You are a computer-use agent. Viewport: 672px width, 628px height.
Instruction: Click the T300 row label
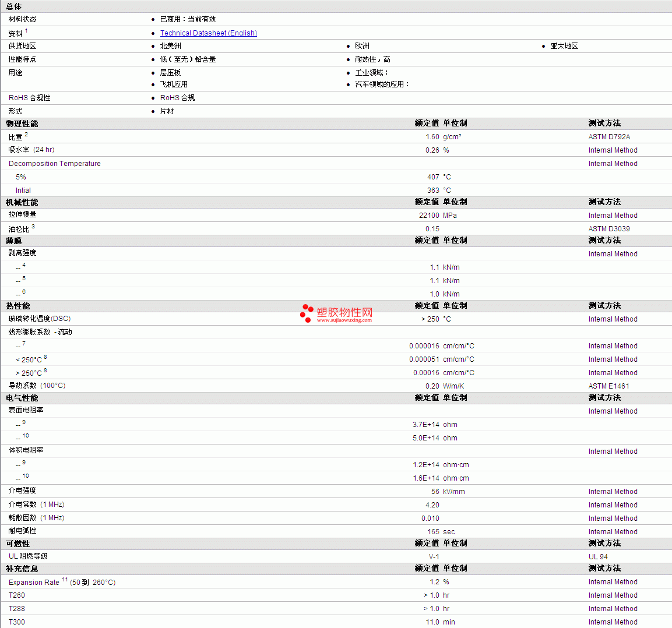[x=17, y=622]
